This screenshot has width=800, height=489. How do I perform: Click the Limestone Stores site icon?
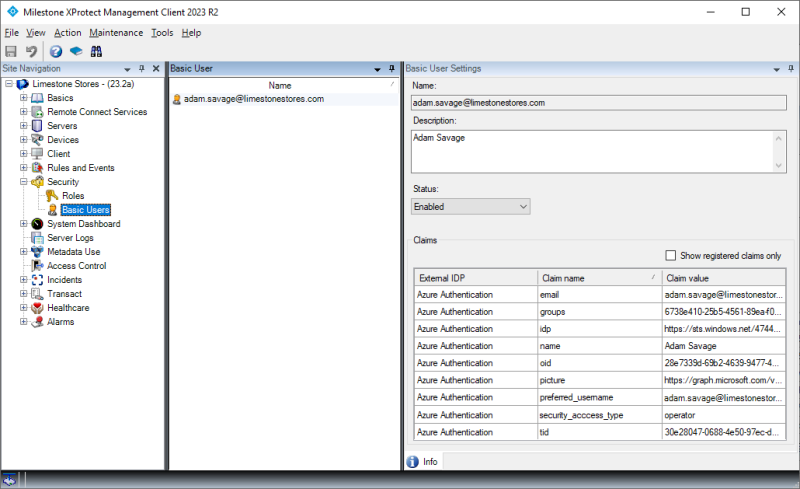22,84
